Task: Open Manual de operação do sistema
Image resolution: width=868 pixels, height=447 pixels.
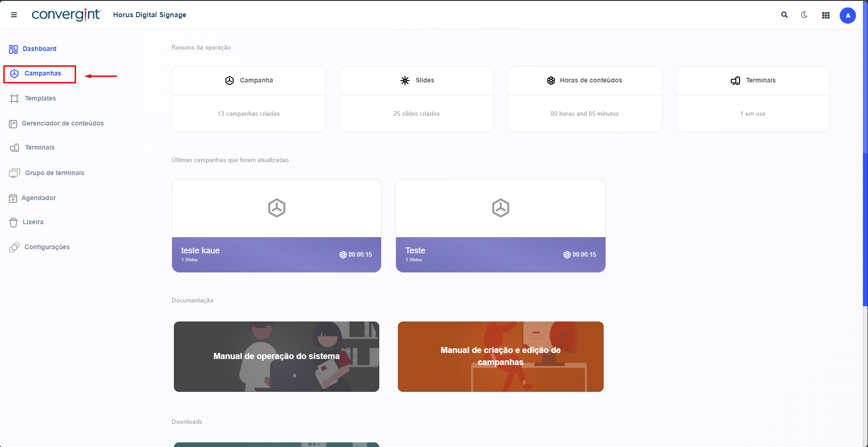Action: (276, 356)
